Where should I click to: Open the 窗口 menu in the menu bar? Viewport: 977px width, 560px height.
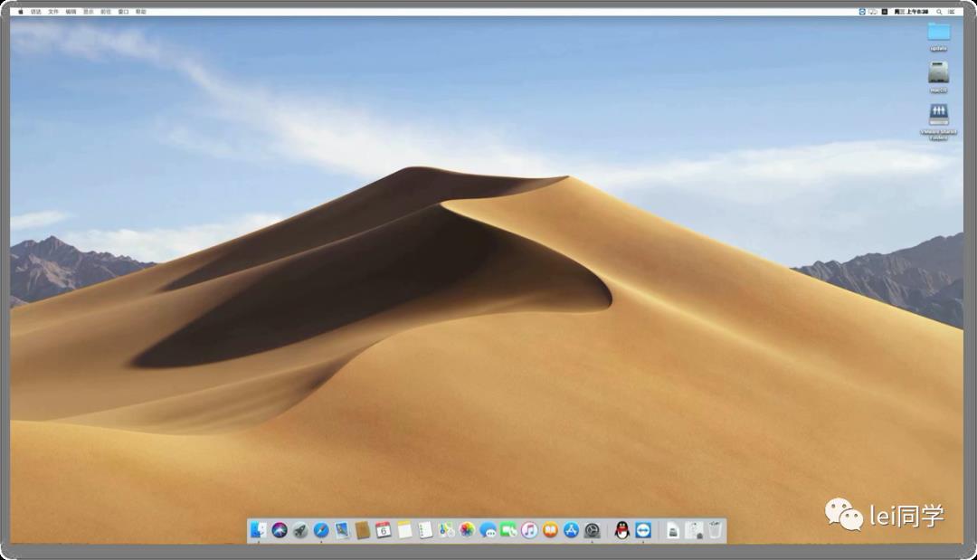pos(123,12)
